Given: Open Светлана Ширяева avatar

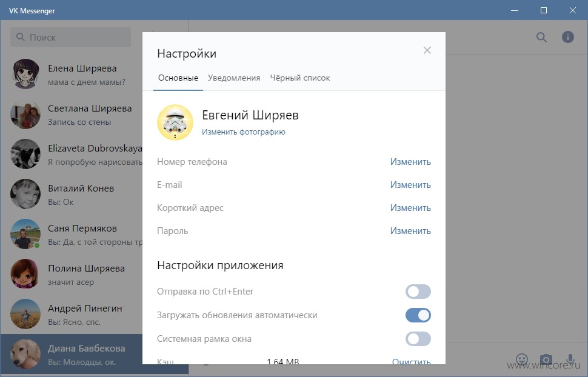Looking at the screenshot, I should click(25, 114).
